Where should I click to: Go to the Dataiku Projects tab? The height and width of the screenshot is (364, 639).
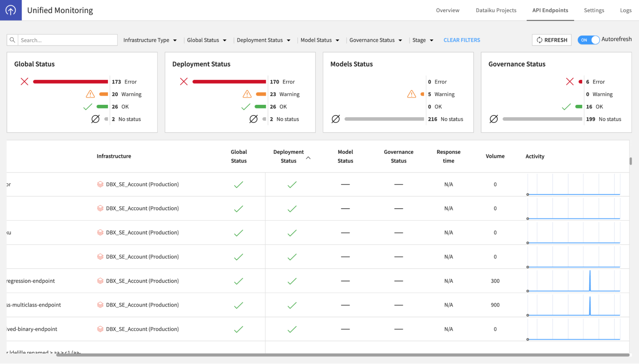click(x=496, y=10)
